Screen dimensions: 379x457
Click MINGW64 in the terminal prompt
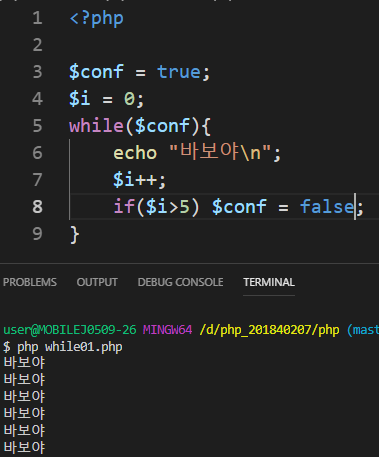[x=167, y=330]
